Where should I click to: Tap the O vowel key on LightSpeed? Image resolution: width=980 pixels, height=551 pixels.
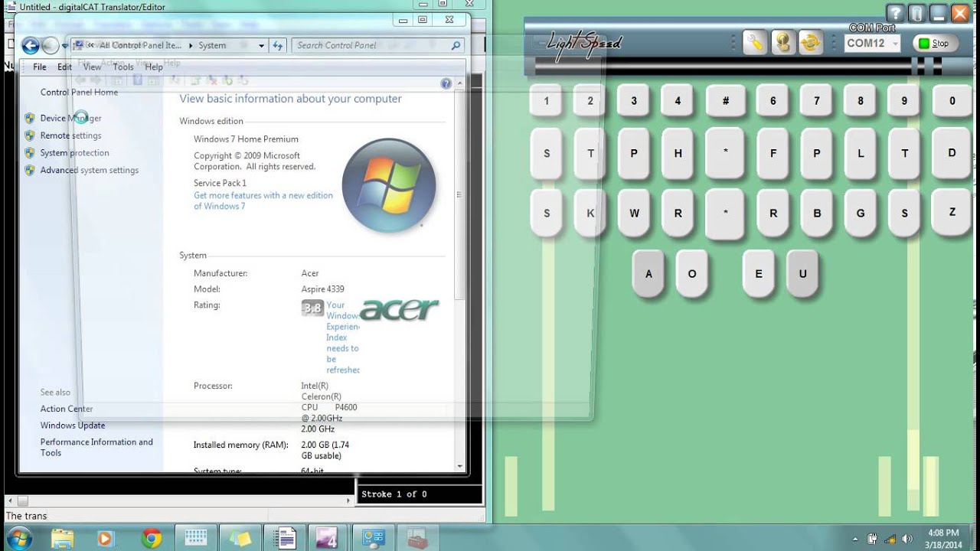[691, 273]
